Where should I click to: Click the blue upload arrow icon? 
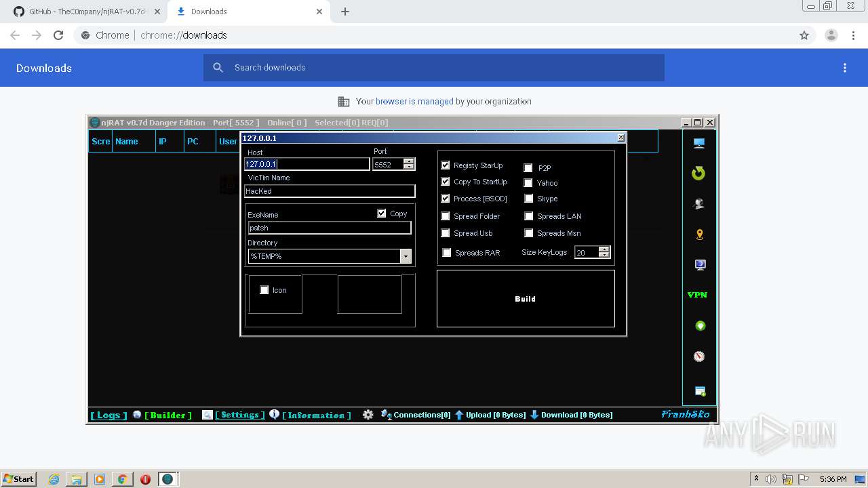tap(459, 415)
